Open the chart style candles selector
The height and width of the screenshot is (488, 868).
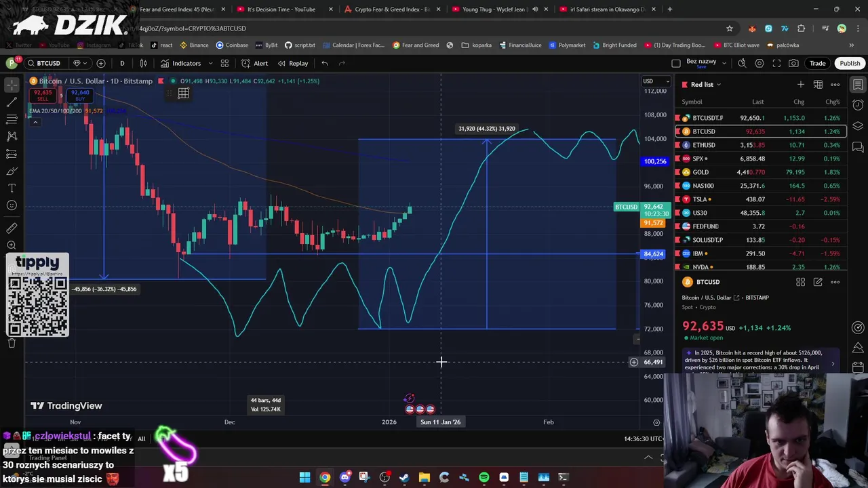click(x=143, y=63)
